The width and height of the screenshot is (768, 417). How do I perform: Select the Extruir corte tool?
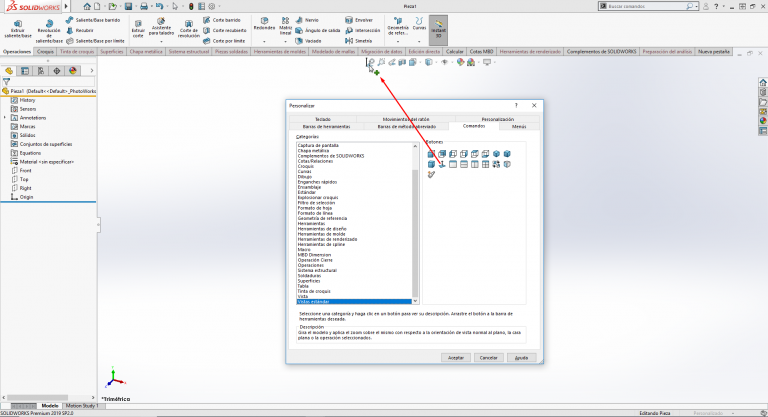(x=138, y=29)
